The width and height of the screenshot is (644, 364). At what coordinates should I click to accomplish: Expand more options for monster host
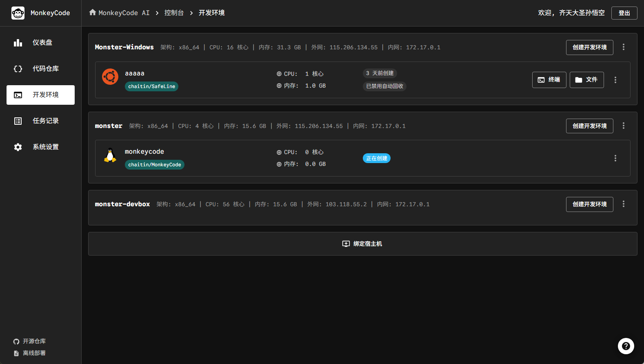click(623, 126)
